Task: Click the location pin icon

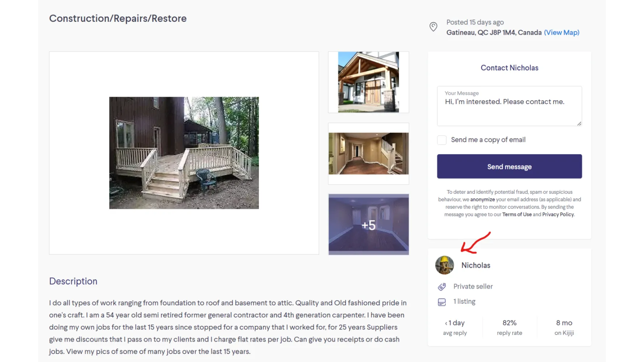Action: 433,27
